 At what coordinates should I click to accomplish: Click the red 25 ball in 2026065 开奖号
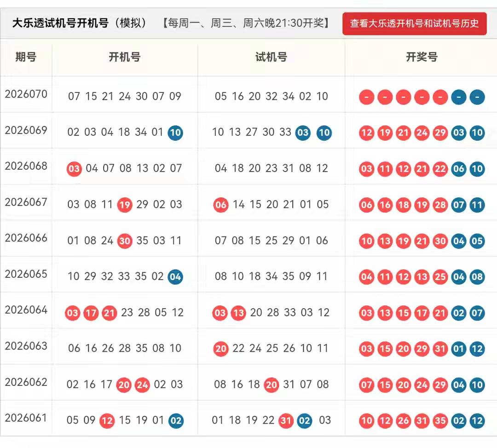440,277
